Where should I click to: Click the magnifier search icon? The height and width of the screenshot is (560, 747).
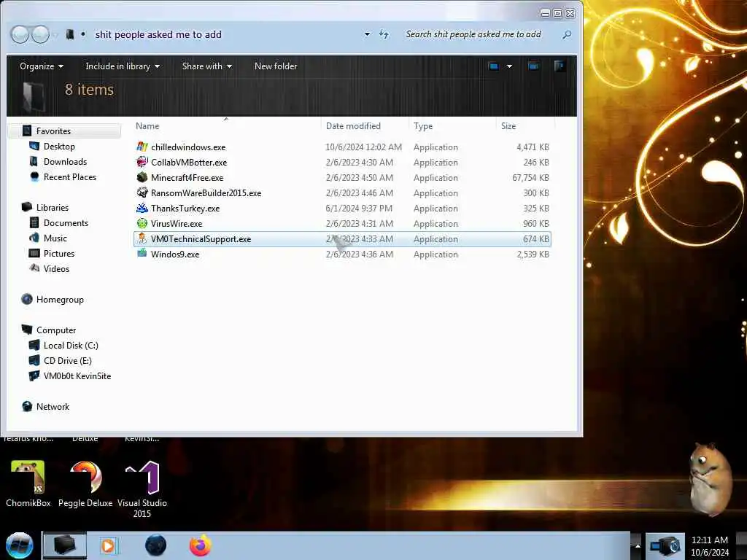tap(567, 34)
